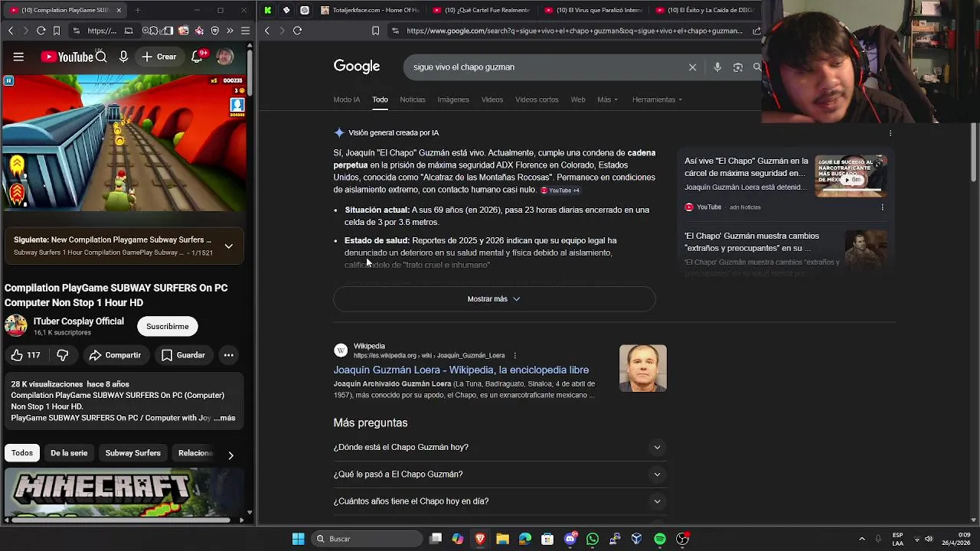
Task: Switch to Videos cortos tab
Action: tap(537, 99)
